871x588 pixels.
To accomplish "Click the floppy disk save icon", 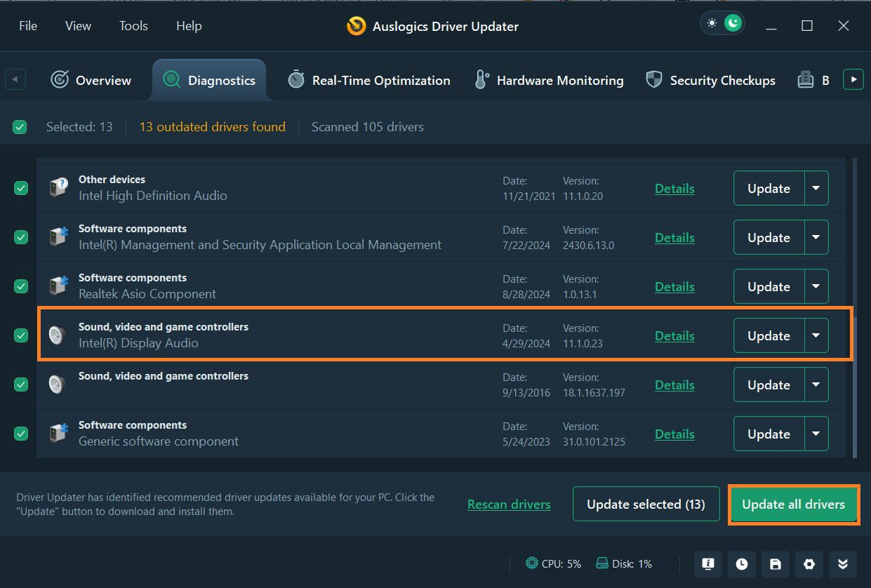I will (x=776, y=563).
